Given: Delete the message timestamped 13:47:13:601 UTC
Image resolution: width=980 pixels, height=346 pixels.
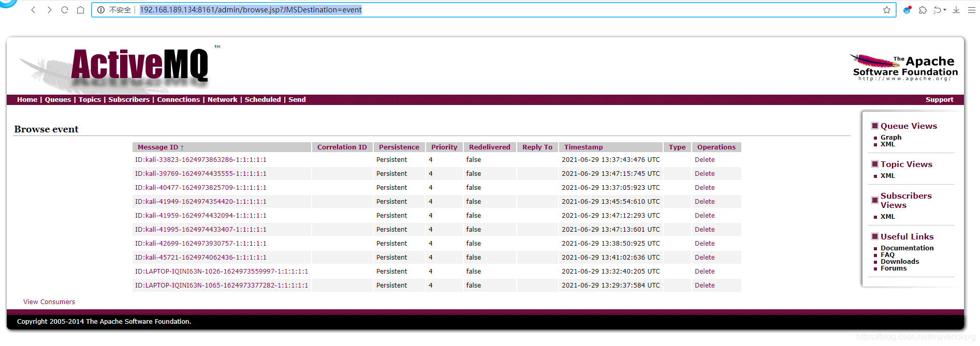Looking at the screenshot, I should tap(705, 230).
